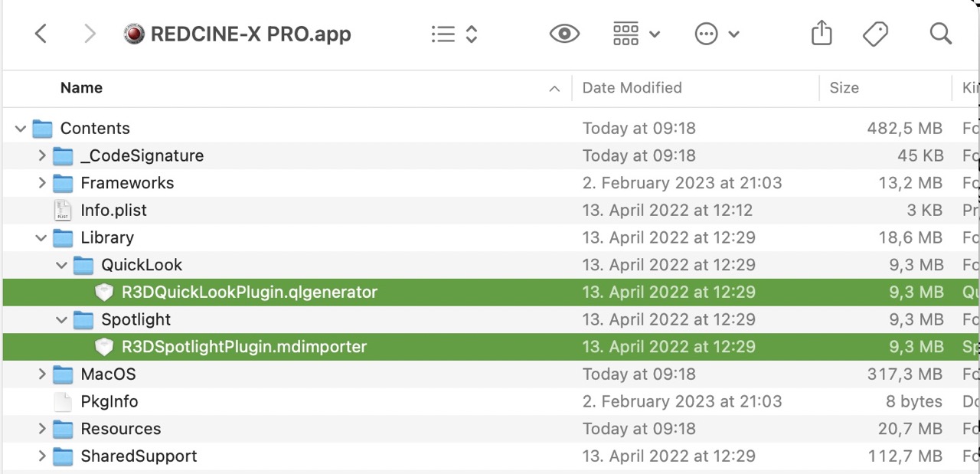Select the Library row name
Screen dimensions: 980x474
tap(107, 238)
